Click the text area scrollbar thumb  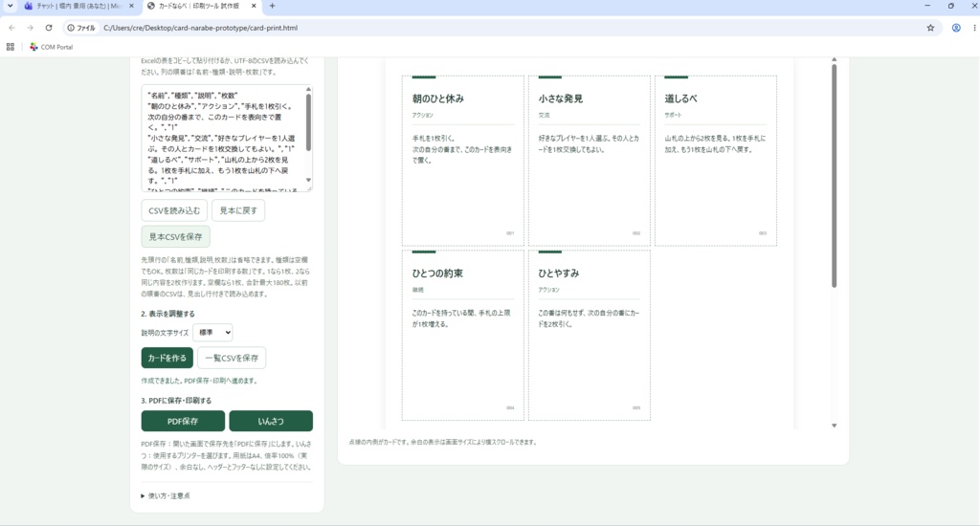pos(308,123)
